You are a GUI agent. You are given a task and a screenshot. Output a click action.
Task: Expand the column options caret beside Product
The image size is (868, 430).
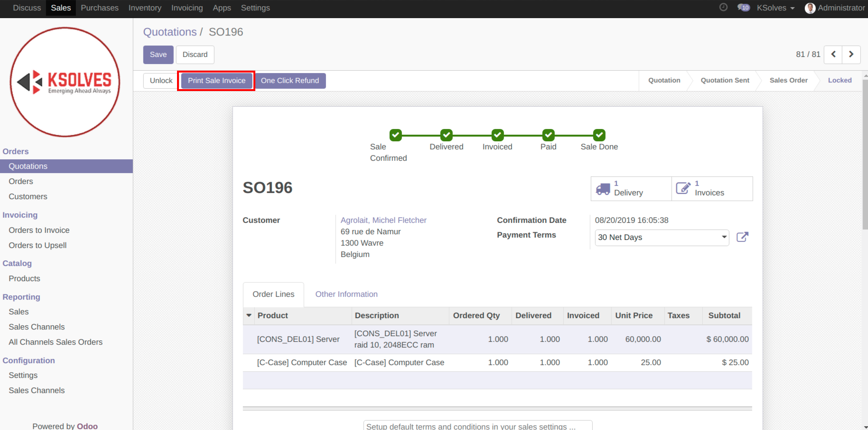pos(249,315)
